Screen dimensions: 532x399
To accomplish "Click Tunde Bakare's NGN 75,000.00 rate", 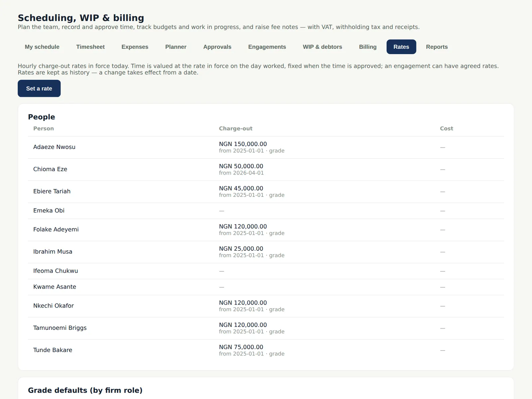I will coord(241,347).
